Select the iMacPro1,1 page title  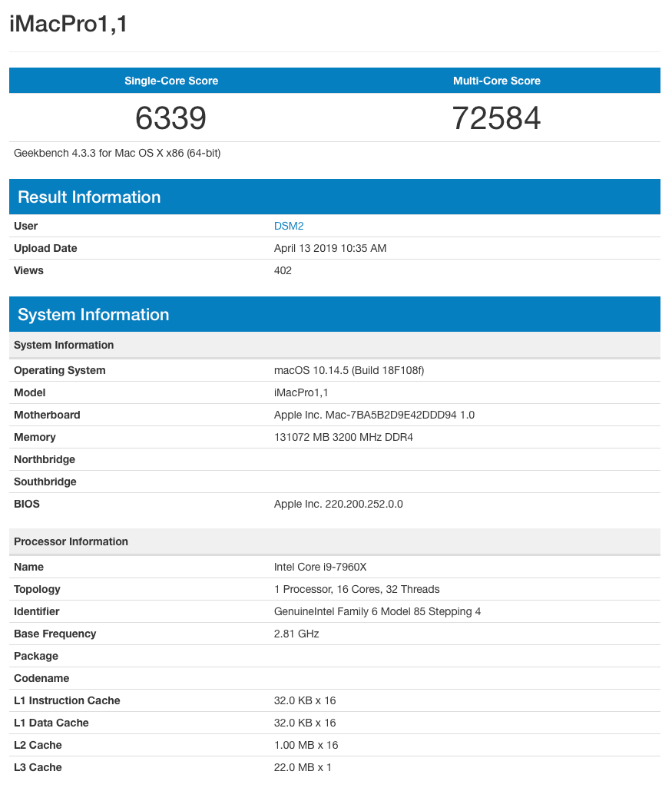[68, 24]
